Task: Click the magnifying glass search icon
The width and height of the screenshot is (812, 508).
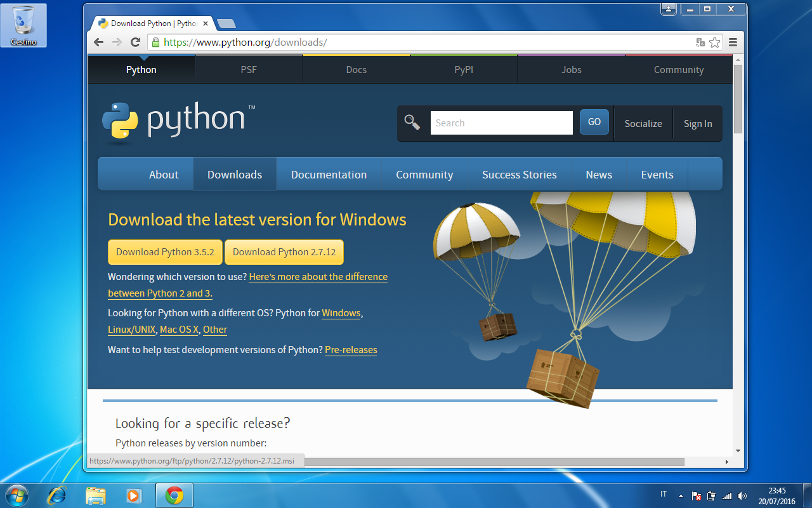Action: pyautogui.click(x=412, y=123)
